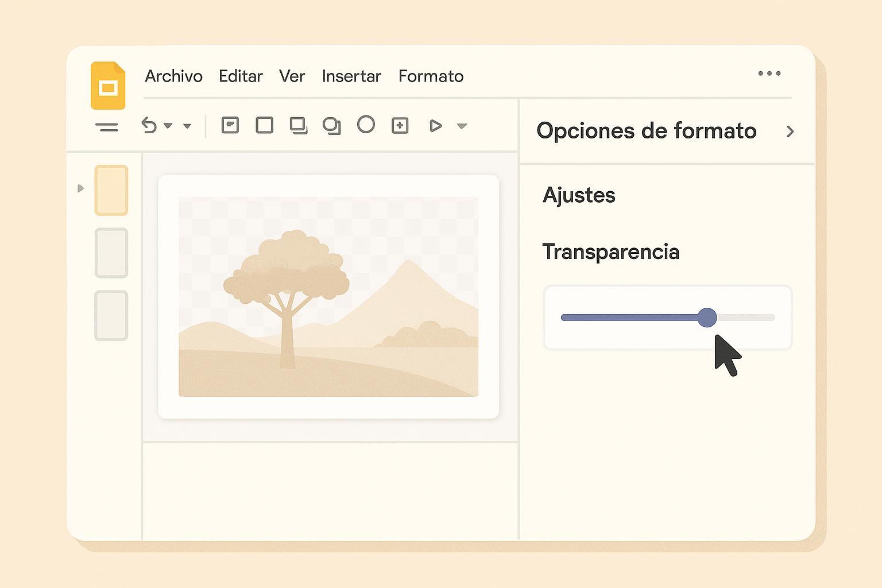
Task: Open the Archivo menu
Action: (x=173, y=76)
